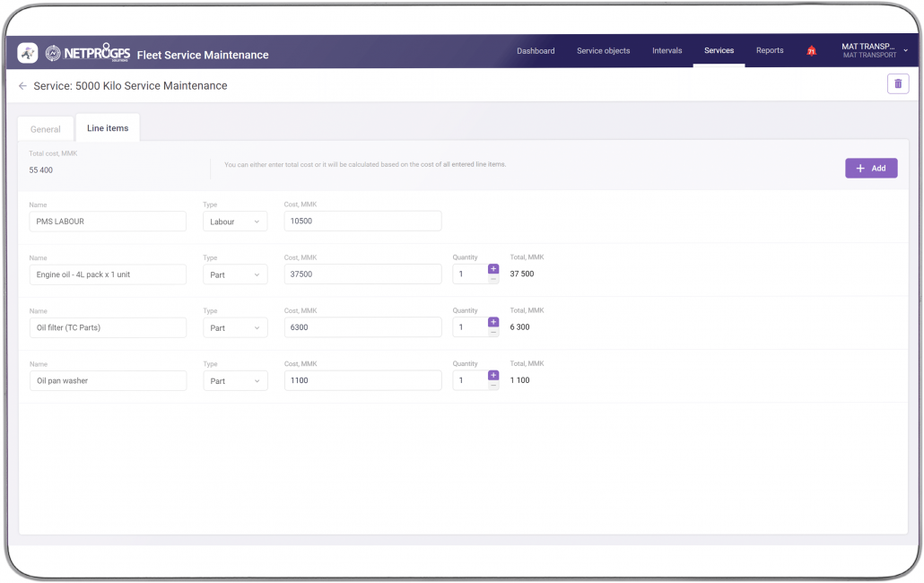This screenshot has height=583, width=924.
Task: Click the PMS LABOUR cost field
Action: pos(362,222)
